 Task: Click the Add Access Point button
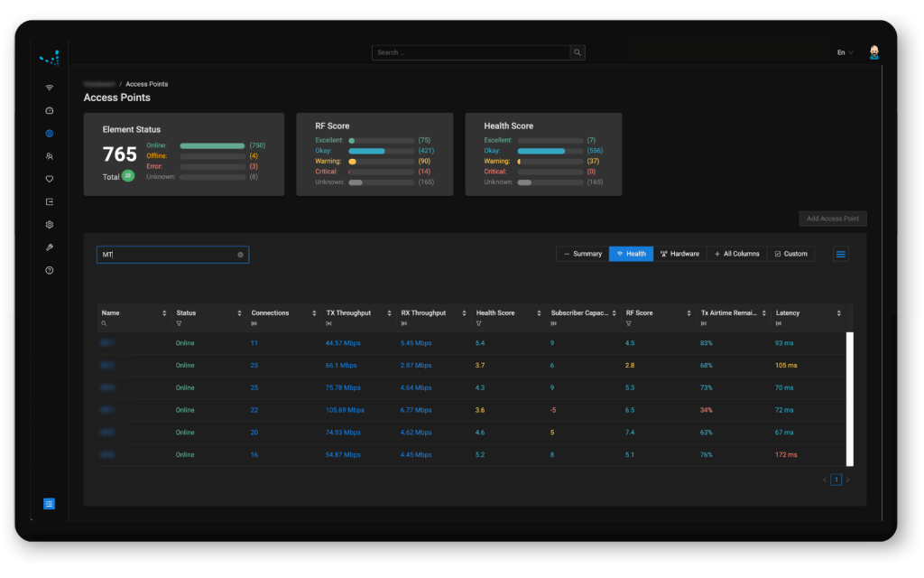[x=833, y=219]
